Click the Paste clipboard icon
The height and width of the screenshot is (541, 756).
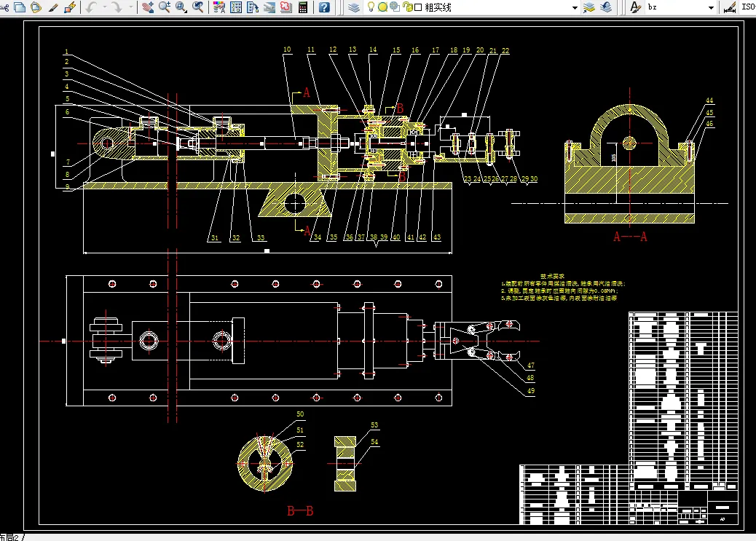(x=36, y=7)
